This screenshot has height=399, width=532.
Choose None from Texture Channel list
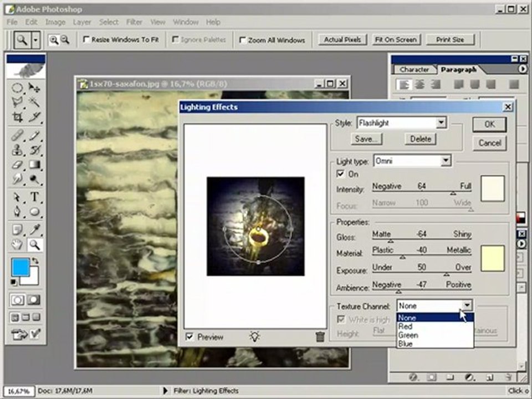pos(435,318)
